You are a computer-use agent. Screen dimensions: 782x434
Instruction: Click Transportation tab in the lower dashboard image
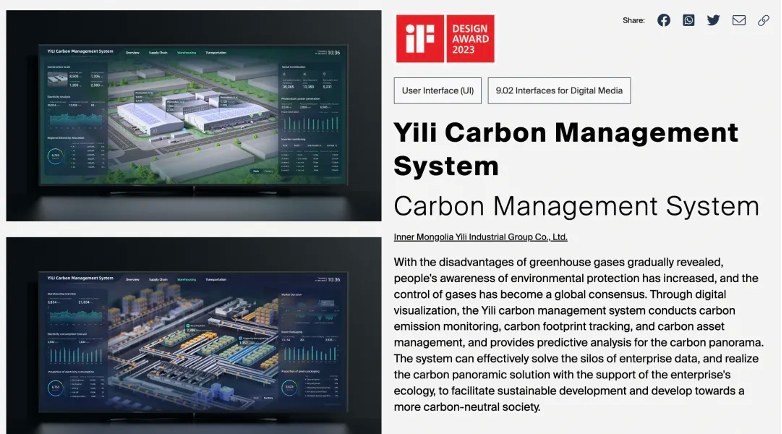216,280
